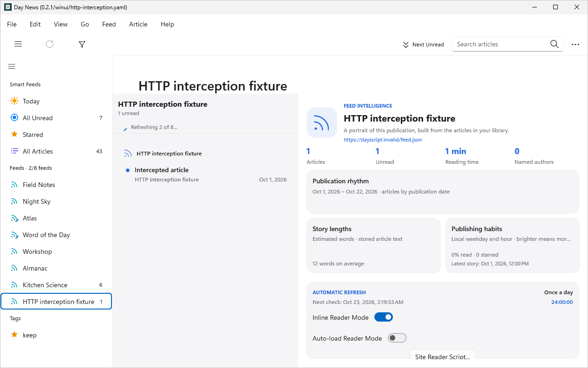Click the Refreshing 2 of 8 progress indicator

point(150,127)
